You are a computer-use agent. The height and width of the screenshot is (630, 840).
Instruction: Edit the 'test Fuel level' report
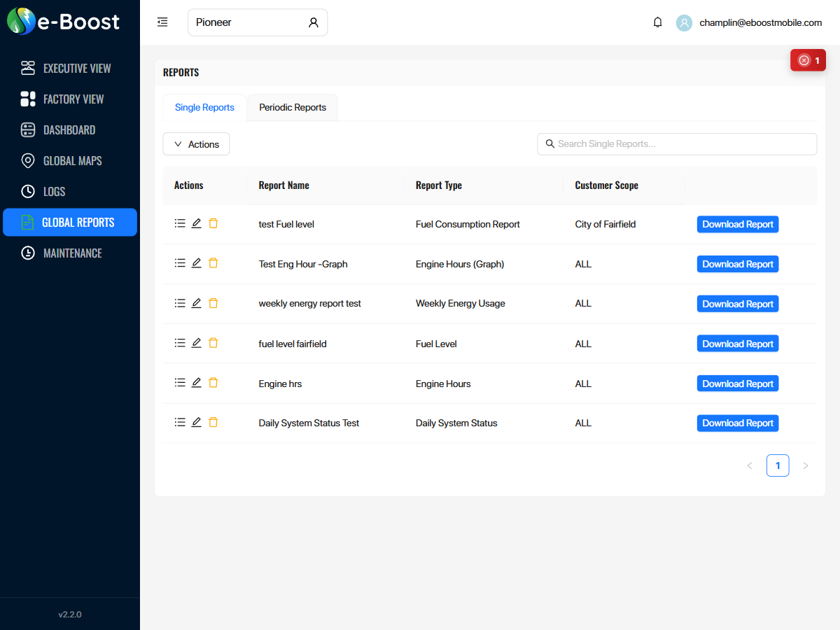196,223
